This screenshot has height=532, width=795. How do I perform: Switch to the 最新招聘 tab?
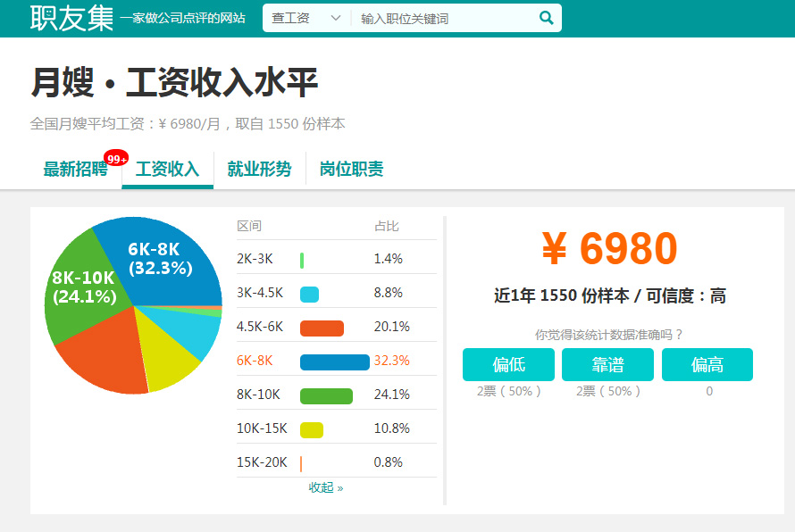point(75,169)
